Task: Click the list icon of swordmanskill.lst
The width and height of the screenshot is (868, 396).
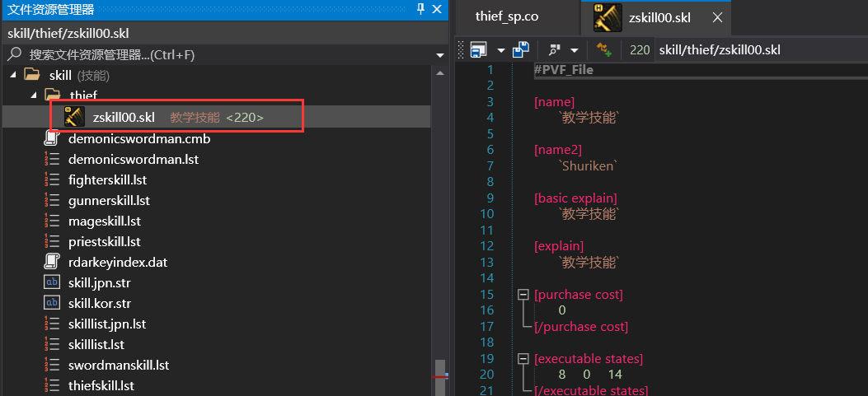Action: (x=51, y=365)
